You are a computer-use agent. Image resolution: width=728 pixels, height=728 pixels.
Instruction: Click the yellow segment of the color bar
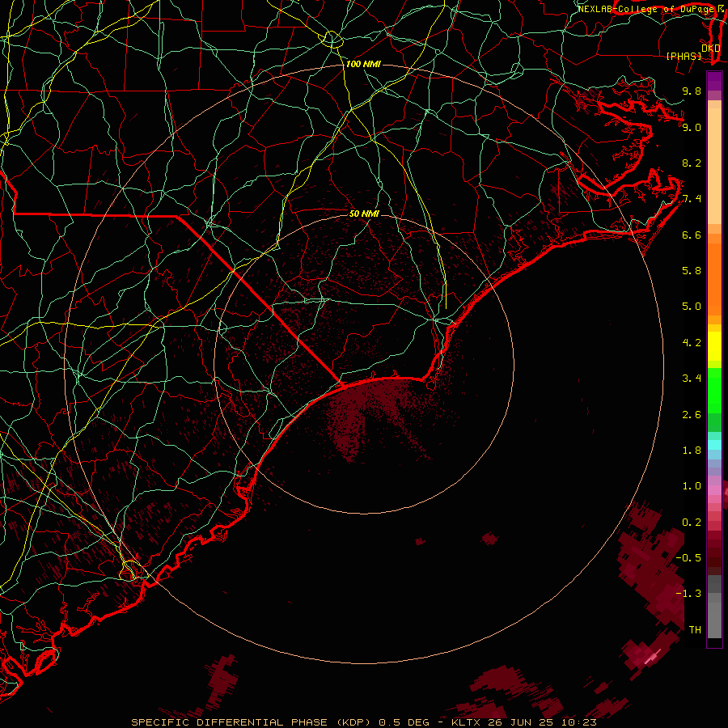pyautogui.click(x=714, y=346)
